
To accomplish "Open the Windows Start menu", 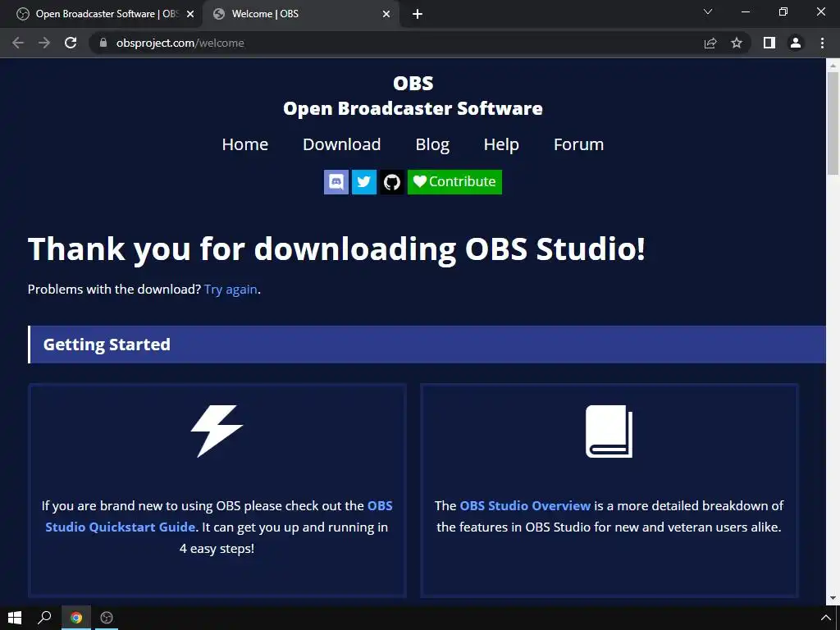I will tap(15, 618).
